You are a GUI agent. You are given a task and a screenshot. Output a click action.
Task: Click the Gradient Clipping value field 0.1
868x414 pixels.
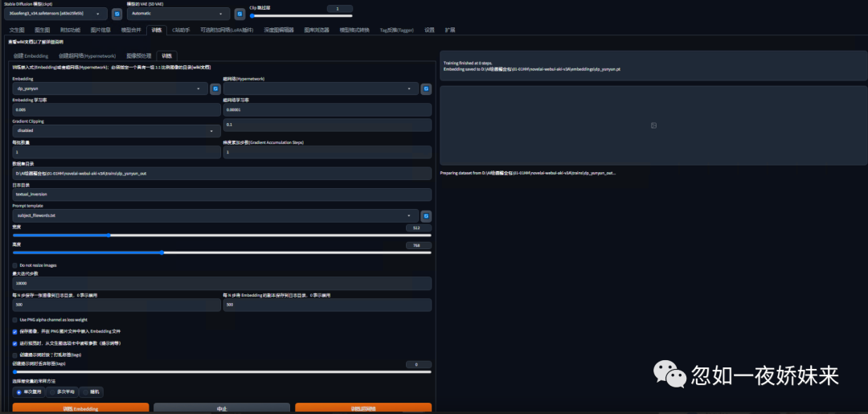click(x=327, y=125)
